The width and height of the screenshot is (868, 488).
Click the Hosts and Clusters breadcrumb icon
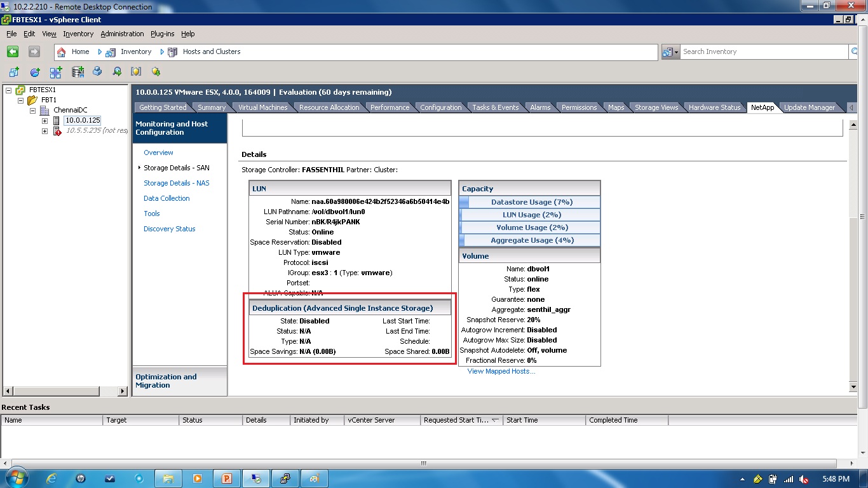pos(172,51)
